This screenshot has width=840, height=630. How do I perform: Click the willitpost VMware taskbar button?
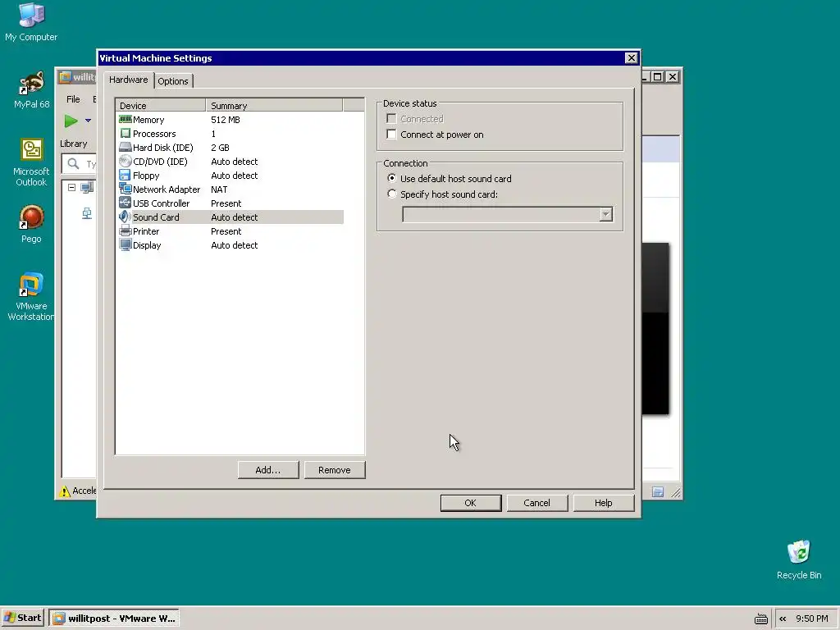(x=114, y=619)
